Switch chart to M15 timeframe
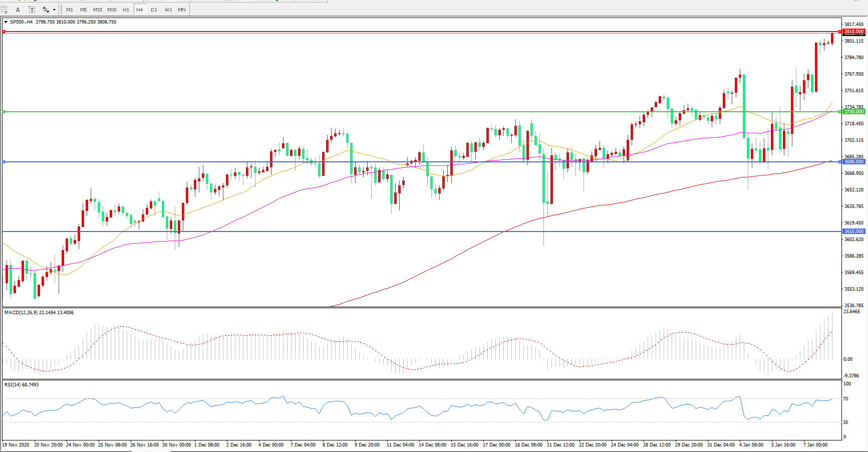868x452 pixels. pyautogui.click(x=98, y=10)
